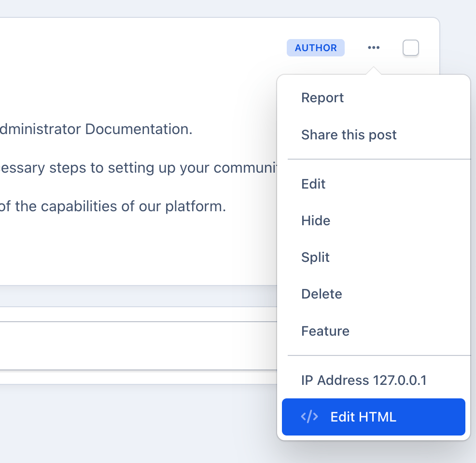The image size is (476, 463).
Task: Click the dropdown's pointer arrow under three dots
Action: 373,71
